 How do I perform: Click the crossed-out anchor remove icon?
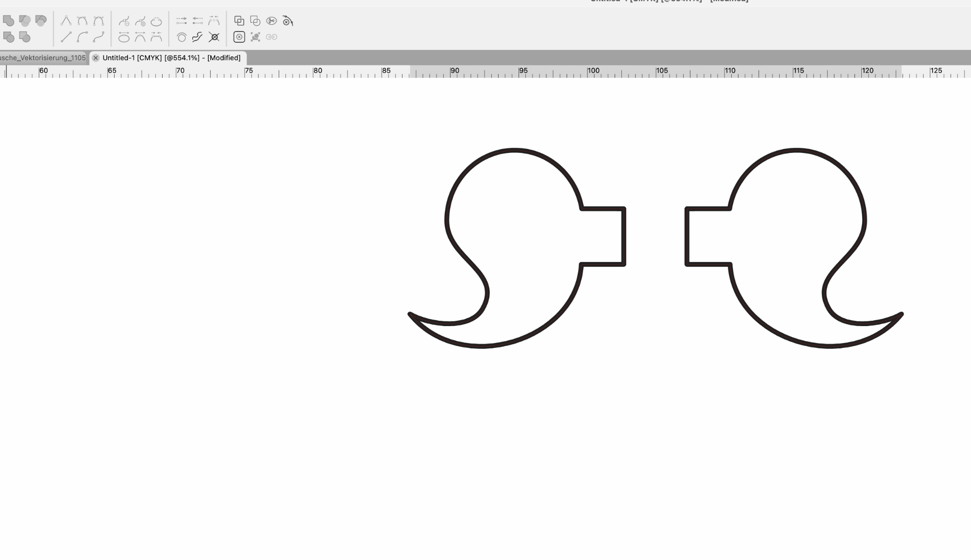coord(214,37)
